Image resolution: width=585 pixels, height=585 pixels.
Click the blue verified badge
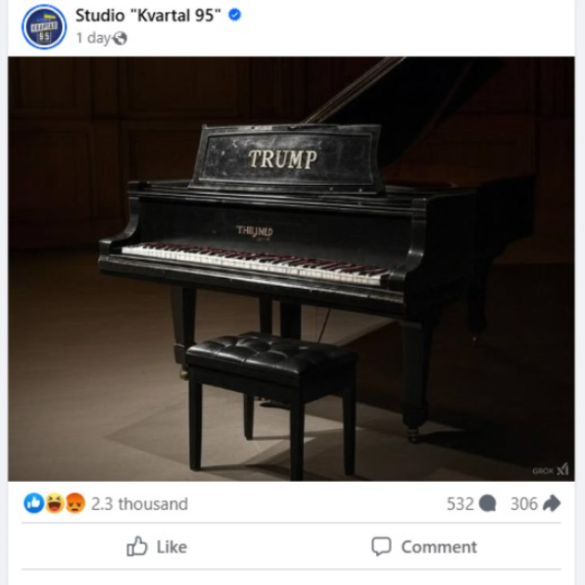coord(235,15)
